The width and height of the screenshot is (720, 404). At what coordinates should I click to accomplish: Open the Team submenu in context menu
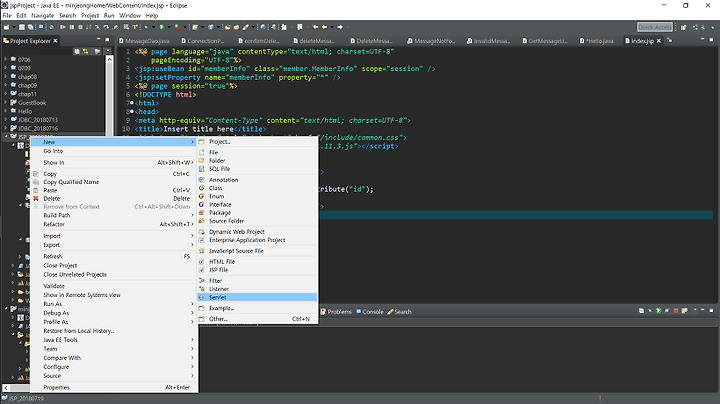pyautogui.click(x=114, y=349)
